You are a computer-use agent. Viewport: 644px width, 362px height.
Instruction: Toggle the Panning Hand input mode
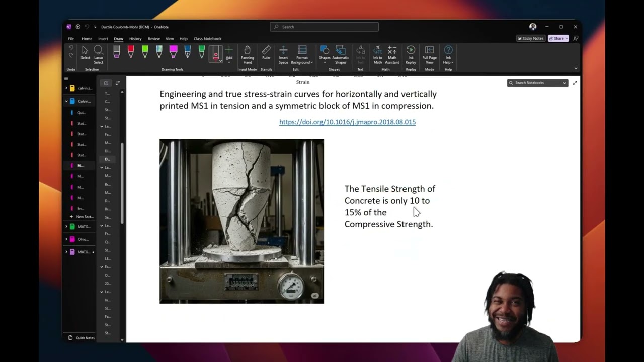click(x=247, y=54)
